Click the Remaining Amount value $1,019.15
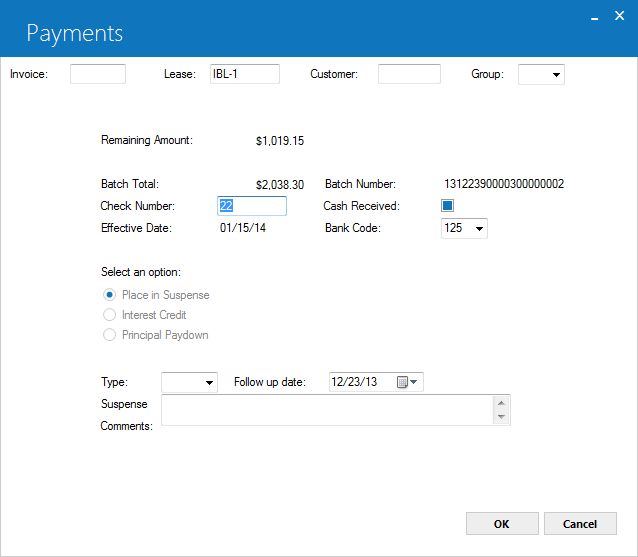This screenshot has width=638, height=557. point(280,141)
